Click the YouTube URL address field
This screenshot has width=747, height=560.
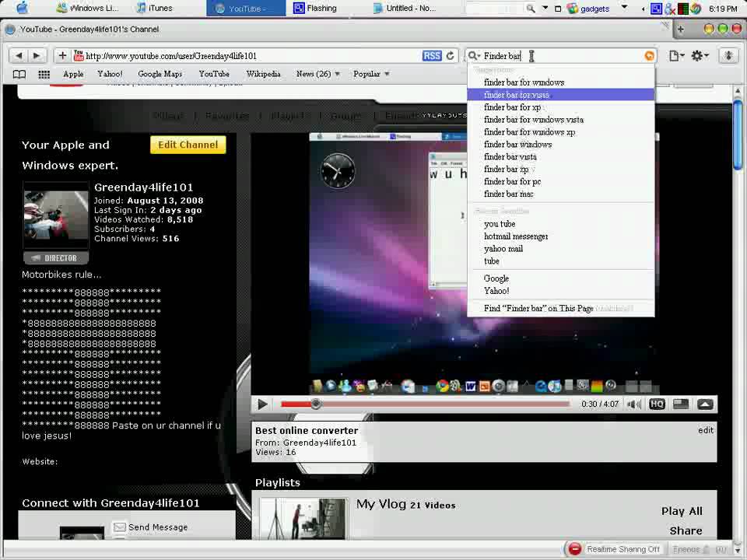point(252,56)
